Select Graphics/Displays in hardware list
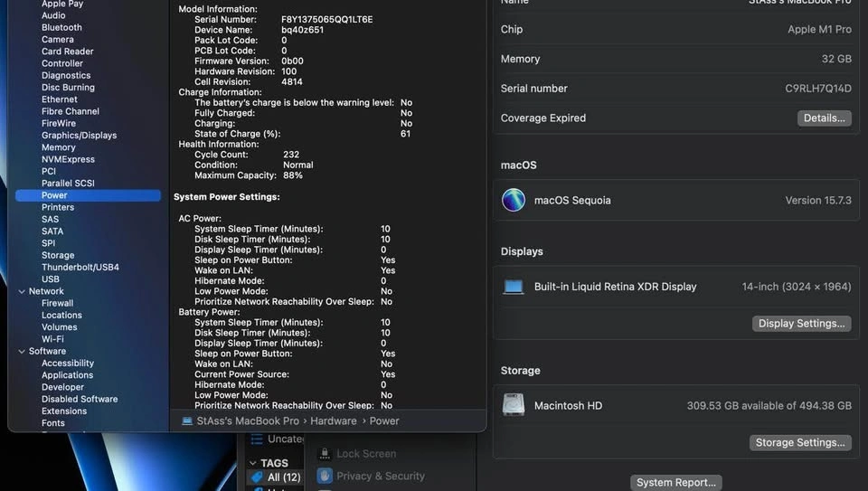Image resolution: width=868 pixels, height=491 pixels. pyautogui.click(x=79, y=136)
